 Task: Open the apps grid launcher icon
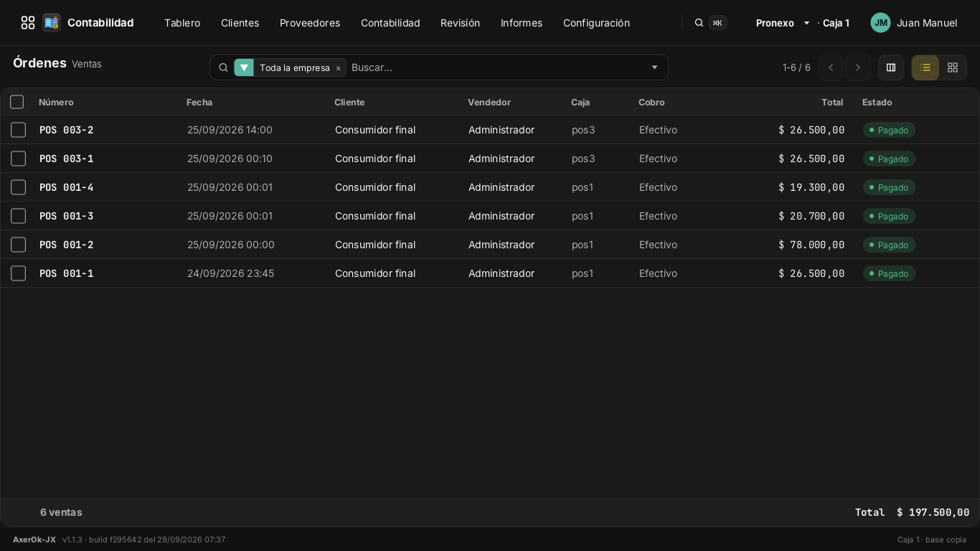28,23
